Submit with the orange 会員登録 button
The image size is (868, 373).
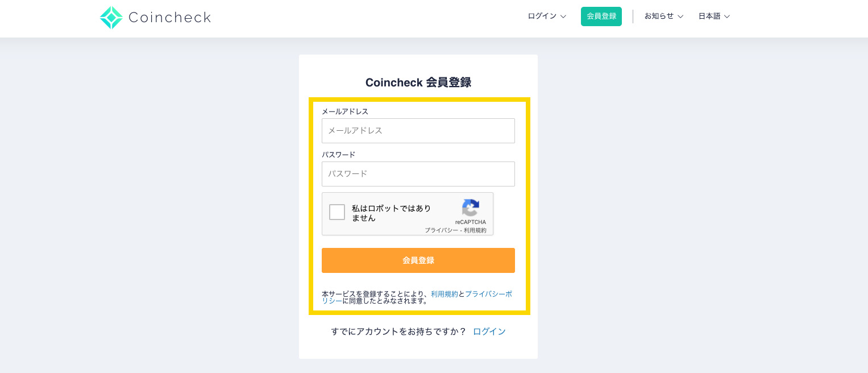[x=418, y=260]
